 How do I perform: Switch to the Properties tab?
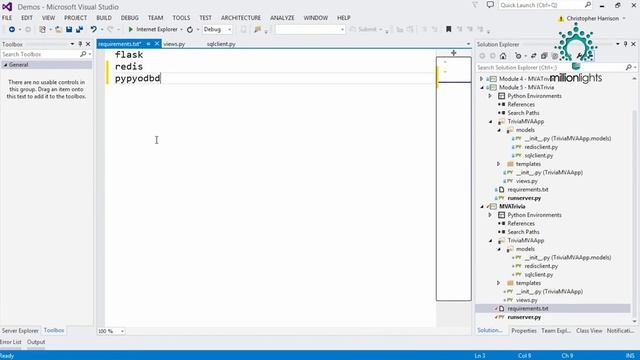[524, 331]
